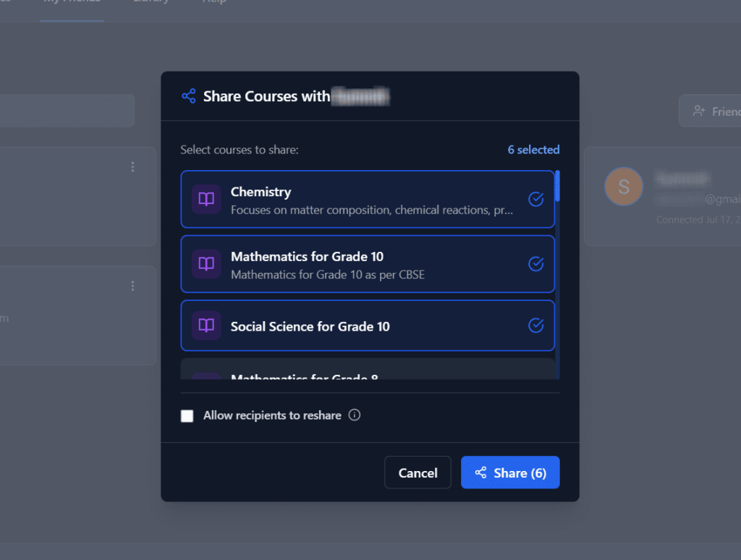The image size is (741, 560).
Task: Click the friend's circular S avatar
Action: [624, 186]
